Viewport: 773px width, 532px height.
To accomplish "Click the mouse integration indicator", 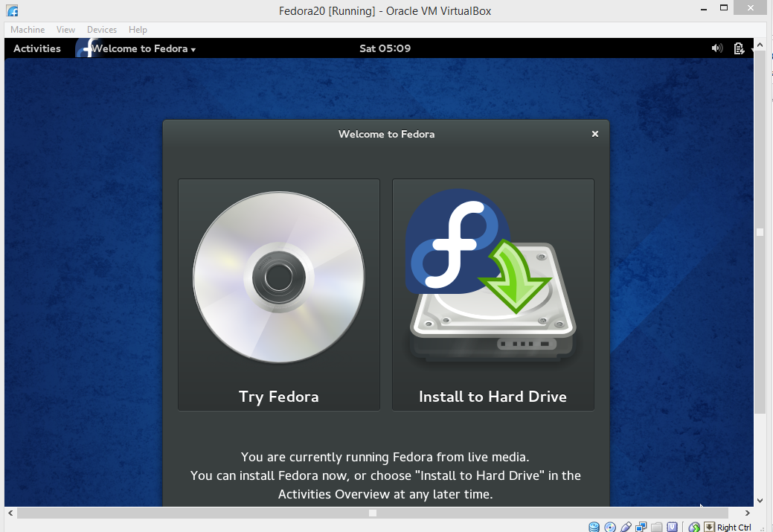I will click(x=694, y=527).
